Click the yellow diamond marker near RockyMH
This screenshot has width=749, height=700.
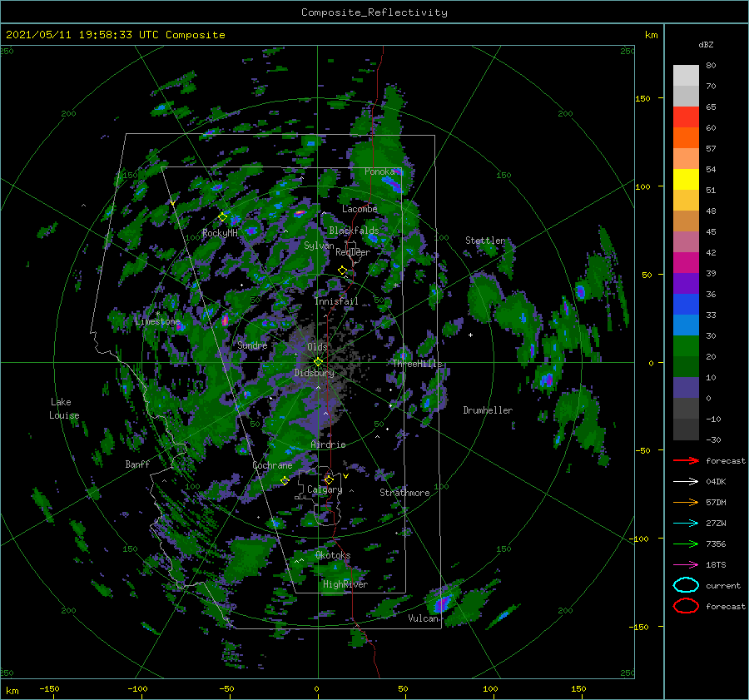[222, 217]
